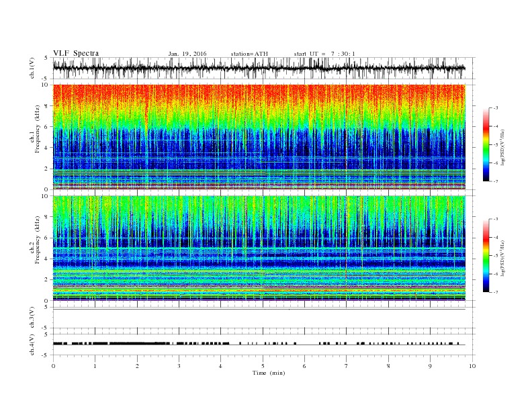Click the ch.1 voltage waveform trace panel
Screen dimensions: 532x411
[264, 68]
